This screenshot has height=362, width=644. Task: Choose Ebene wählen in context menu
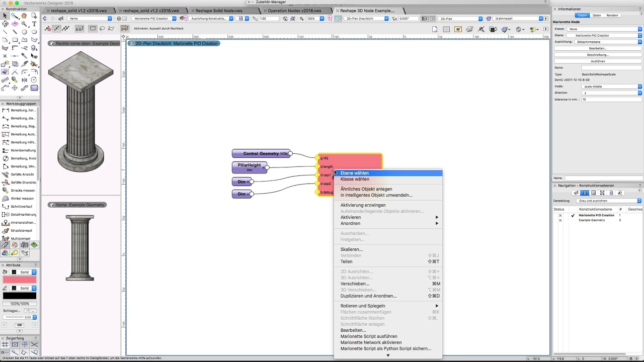pyautogui.click(x=388, y=173)
